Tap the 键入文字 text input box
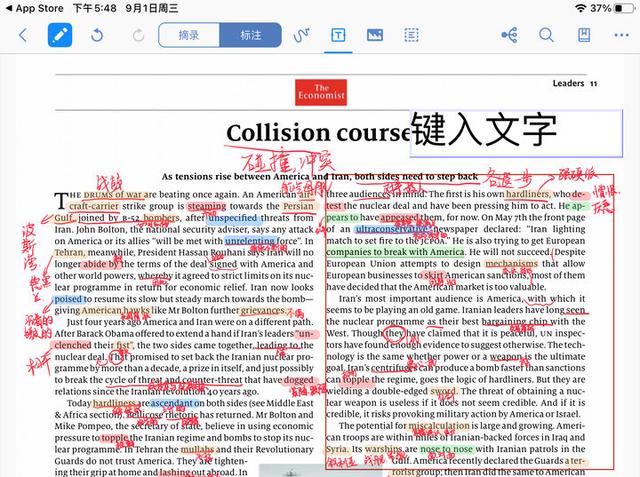Screen dimensions: 640x477 click(x=516, y=133)
